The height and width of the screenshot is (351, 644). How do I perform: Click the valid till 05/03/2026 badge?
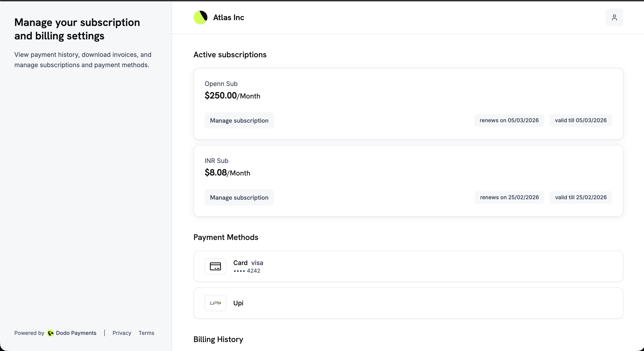(x=580, y=120)
